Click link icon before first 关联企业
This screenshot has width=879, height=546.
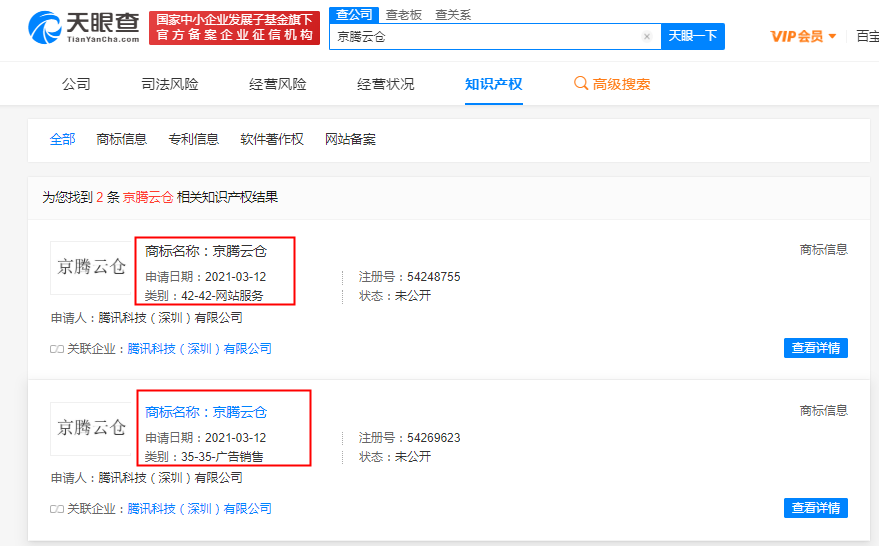[57, 349]
